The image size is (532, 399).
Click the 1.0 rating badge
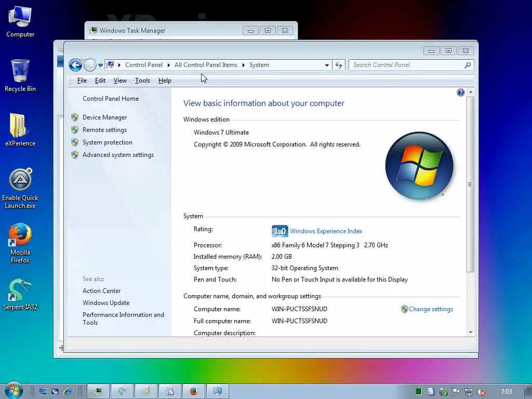pyautogui.click(x=280, y=231)
